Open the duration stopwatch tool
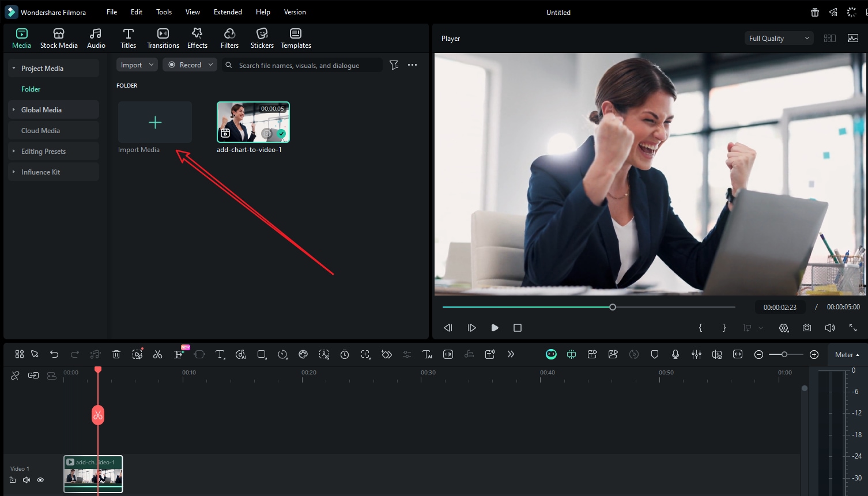Image resolution: width=868 pixels, height=496 pixels. click(345, 354)
